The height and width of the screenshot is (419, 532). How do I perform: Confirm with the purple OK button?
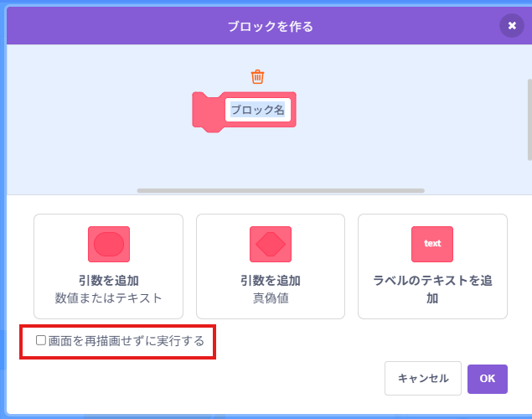pos(488,379)
